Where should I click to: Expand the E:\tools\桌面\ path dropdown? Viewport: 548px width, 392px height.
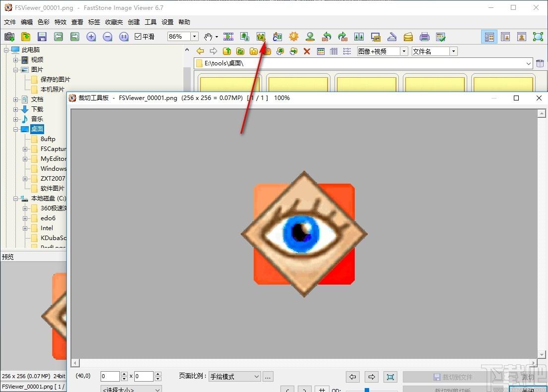[528, 63]
